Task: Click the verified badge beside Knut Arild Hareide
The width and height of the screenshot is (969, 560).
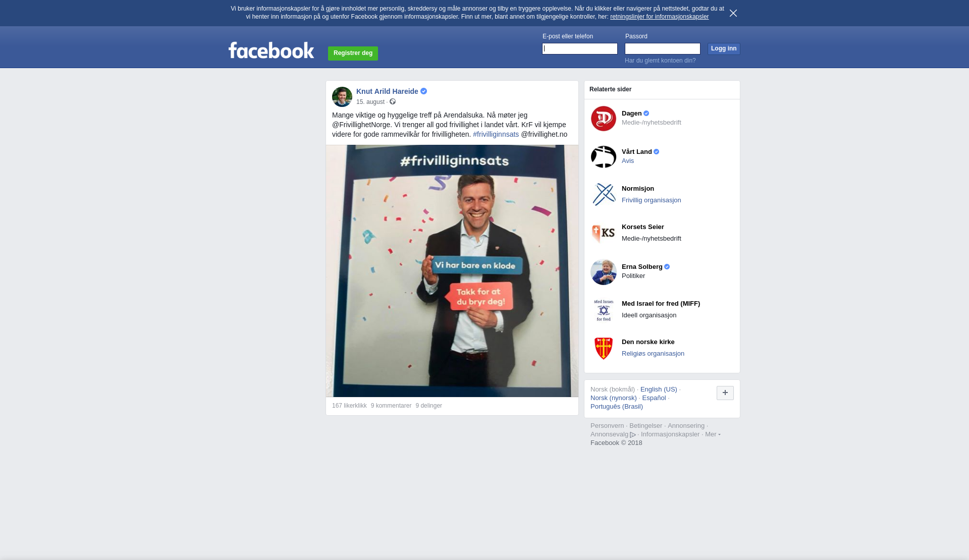Action: (x=424, y=91)
